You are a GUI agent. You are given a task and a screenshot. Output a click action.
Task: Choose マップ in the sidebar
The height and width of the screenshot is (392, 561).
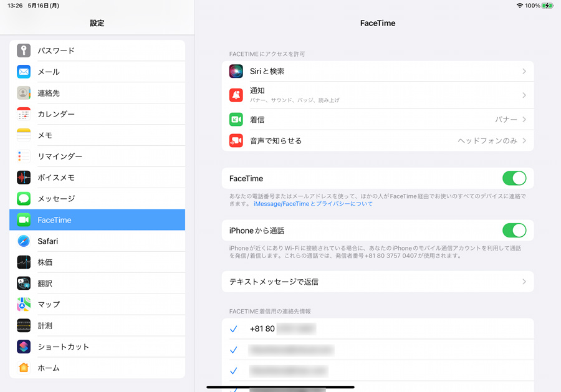coord(97,304)
